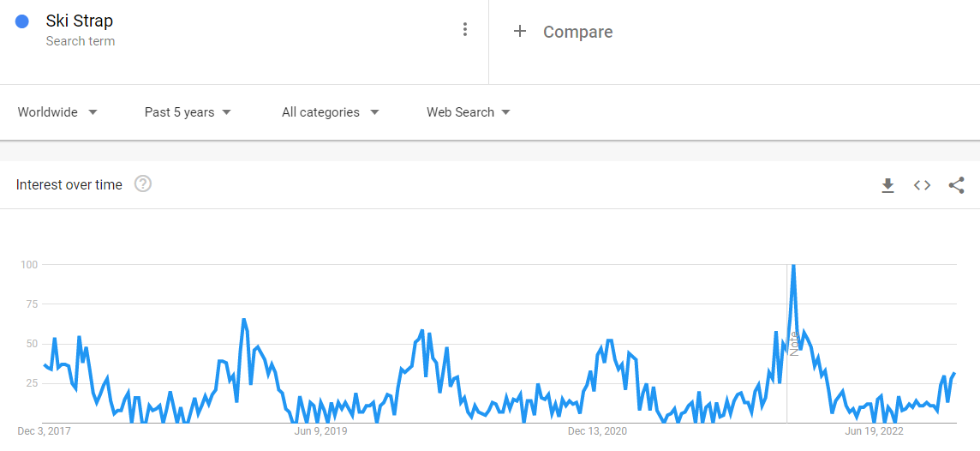Click the Note marker on the chart
The height and width of the screenshot is (451, 980).
coord(794,343)
